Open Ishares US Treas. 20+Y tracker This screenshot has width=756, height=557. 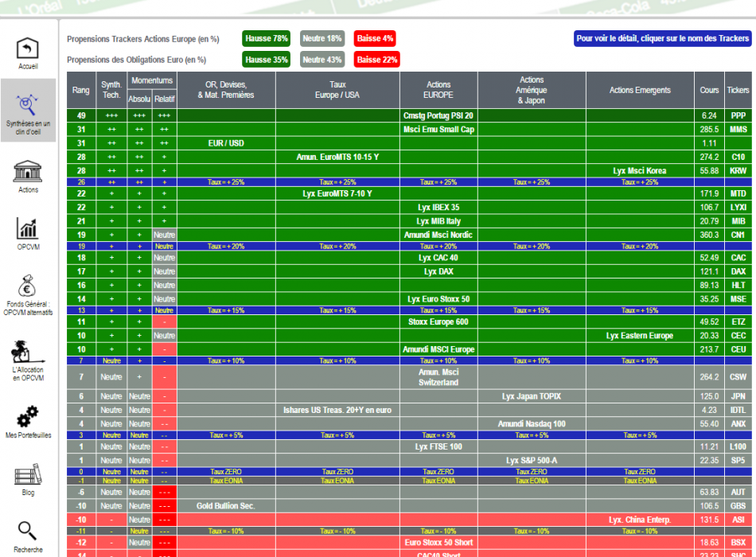[337, 410]
